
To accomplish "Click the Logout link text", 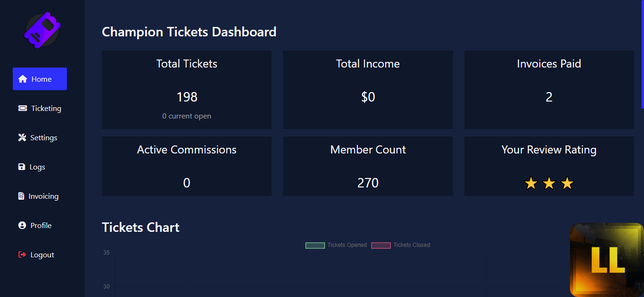I will tap(42, 255).
